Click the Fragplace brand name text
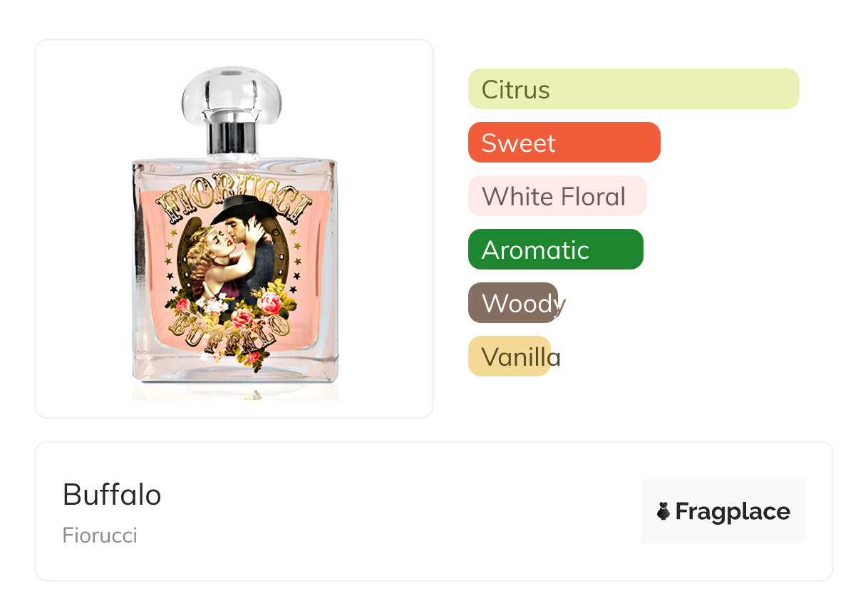The height and width of the screenshot is (616, 868). (733, 511)
